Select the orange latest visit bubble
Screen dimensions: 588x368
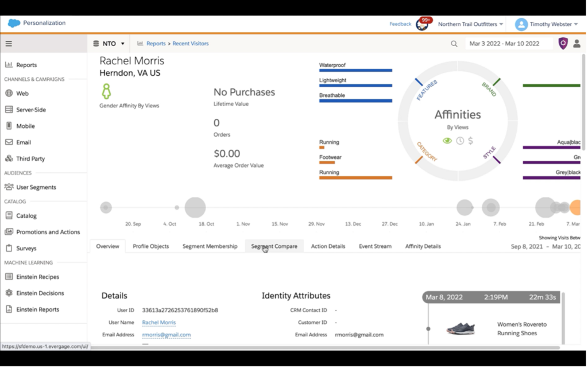575,207
